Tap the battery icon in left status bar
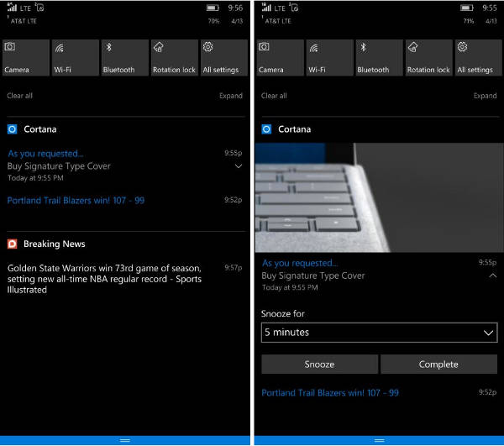 click(213, 8)
